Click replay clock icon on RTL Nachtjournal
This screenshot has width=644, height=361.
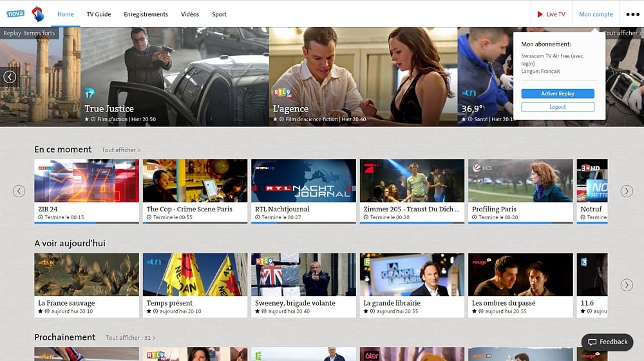(257, 217)
